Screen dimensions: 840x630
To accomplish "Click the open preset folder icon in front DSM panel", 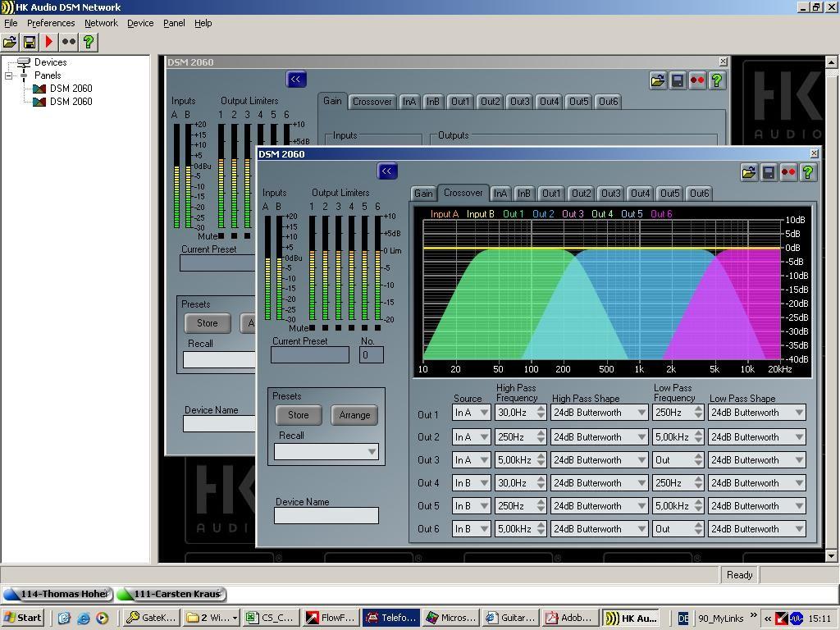I will click(748, 172).
